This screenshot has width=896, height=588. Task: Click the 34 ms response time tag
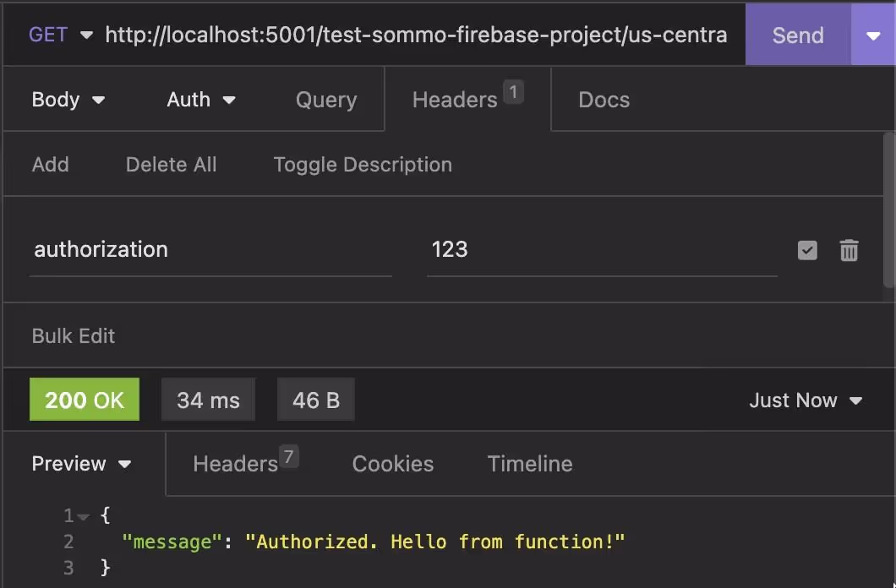pos(208,399)
